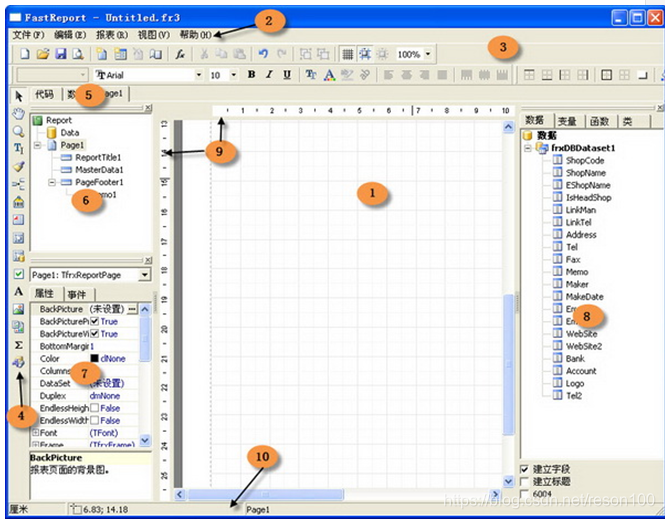Close the object inspector panel
665x519 pixels.
tap(148, 260)
